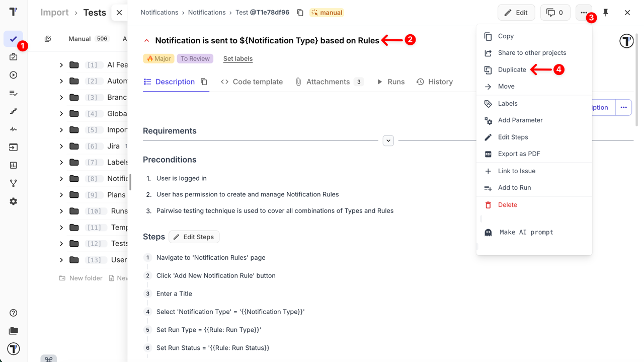Select Duplicate from the context menu
This screenshot has width=644, height=362.
[512, 70]
